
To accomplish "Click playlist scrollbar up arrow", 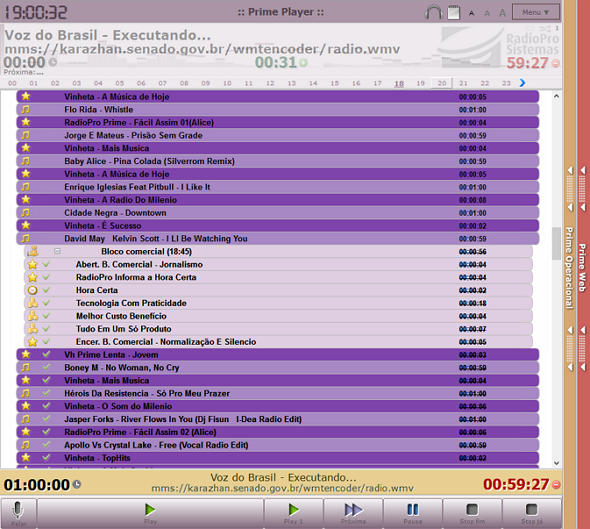I will [x=556, y=96].
